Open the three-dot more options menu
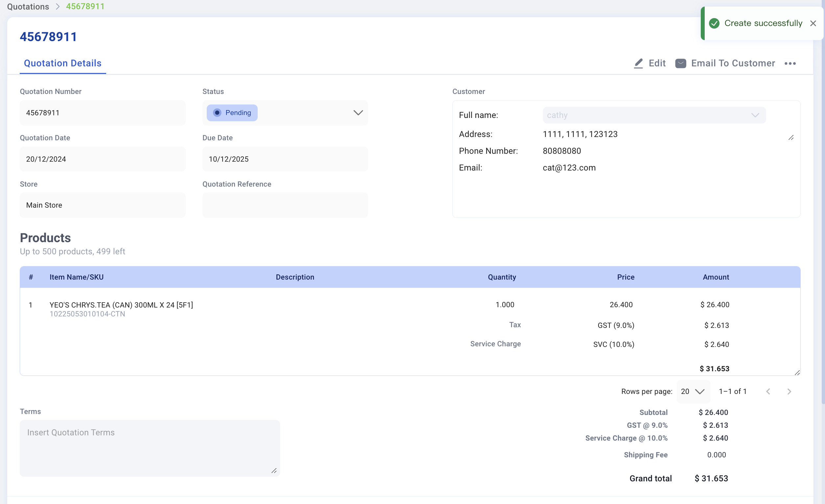 [x=790, y=64]
